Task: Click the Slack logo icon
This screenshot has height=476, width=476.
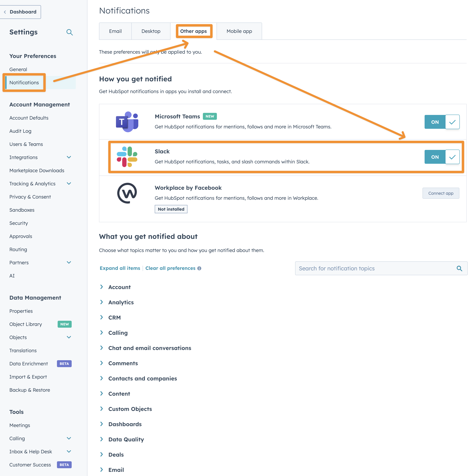Action: pyautogui.click(x=127, y=157)
